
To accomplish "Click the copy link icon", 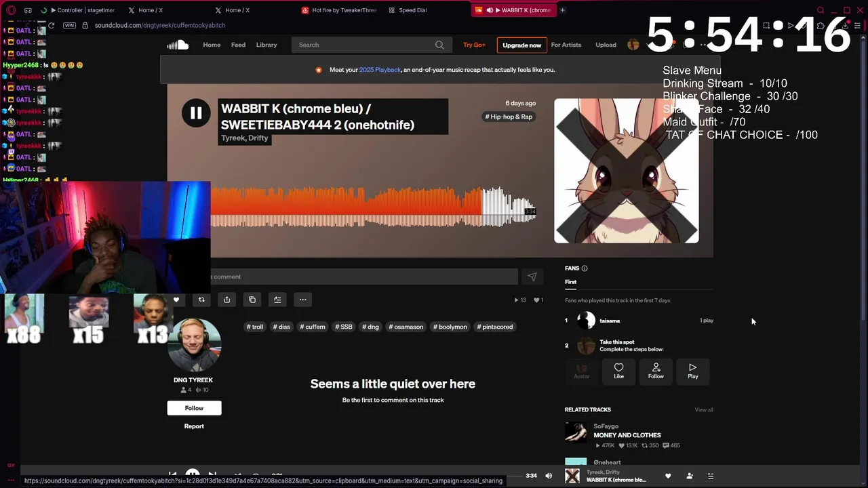I will pyautogui.click(x=252, y=300).
